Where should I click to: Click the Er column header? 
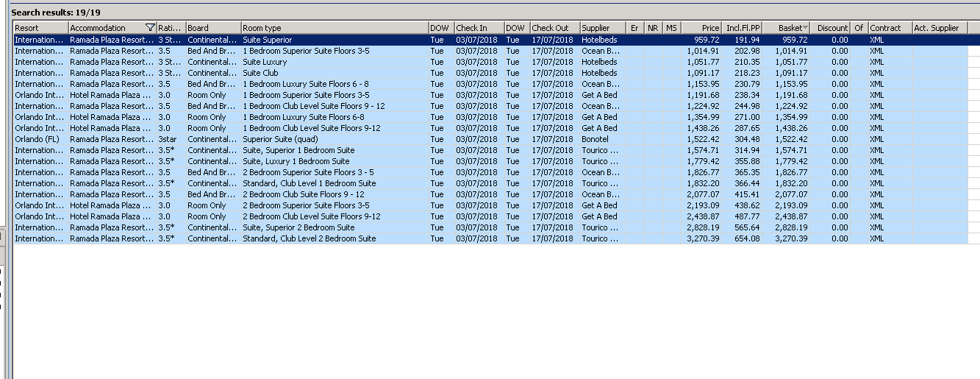tap(636, 28)
